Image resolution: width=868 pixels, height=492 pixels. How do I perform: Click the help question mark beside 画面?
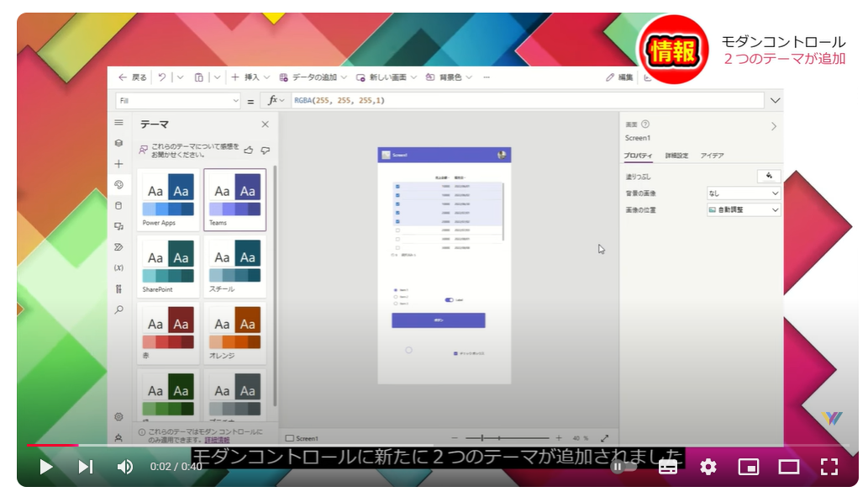645,124
